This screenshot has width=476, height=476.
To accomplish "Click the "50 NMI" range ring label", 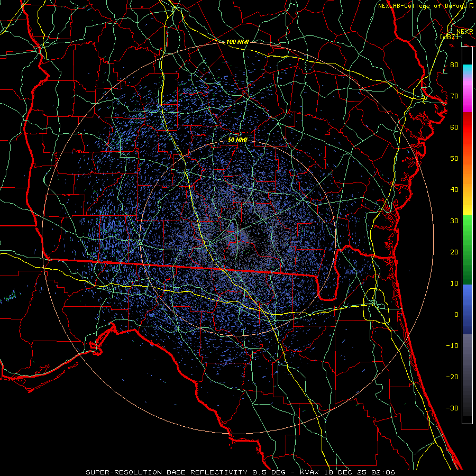I will [237, 140].
